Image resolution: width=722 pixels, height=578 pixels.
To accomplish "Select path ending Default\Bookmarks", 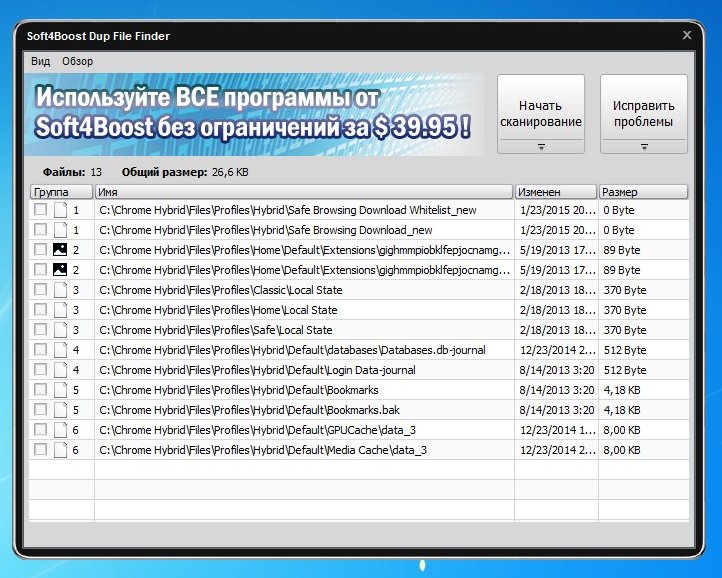I will (x=239, y=390).
